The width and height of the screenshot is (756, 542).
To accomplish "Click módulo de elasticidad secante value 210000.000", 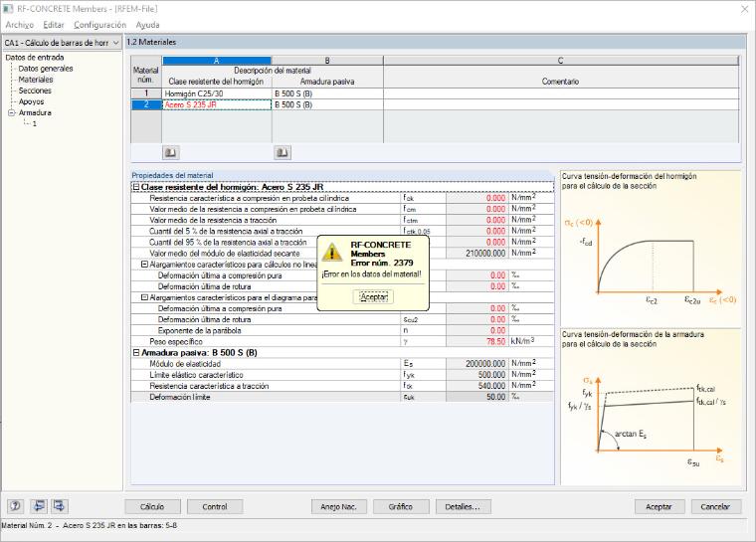I will pos(477,254).
